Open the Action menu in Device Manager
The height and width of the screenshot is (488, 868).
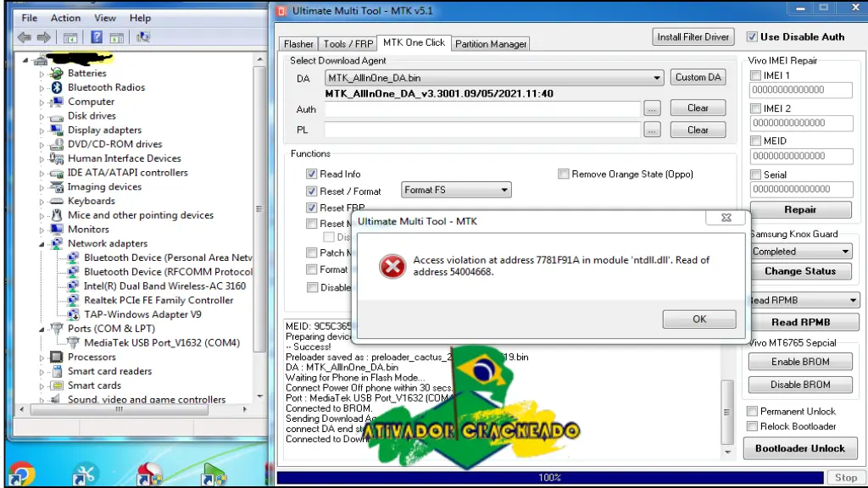[x=65, y=19]
